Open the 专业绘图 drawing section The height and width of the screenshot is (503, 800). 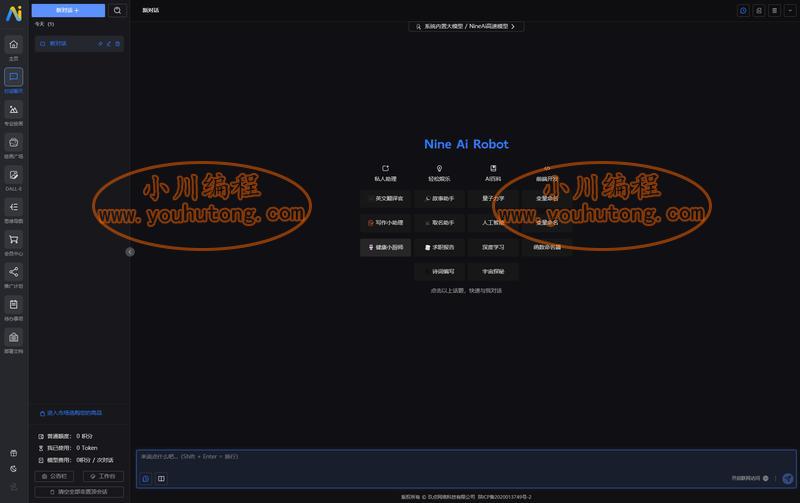click(14, 110)
